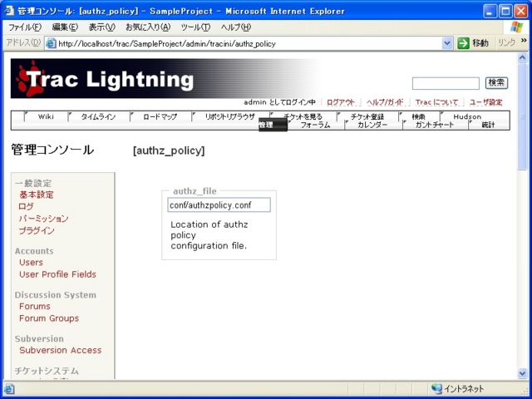532x399 pixels.
Task: Open the Forums admin link
Action: (35, 306)
